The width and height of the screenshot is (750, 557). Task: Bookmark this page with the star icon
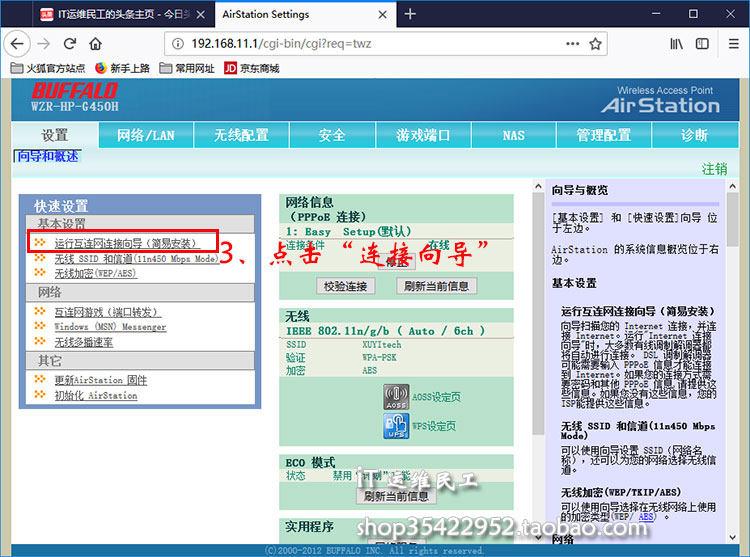(x=595, y=44)
